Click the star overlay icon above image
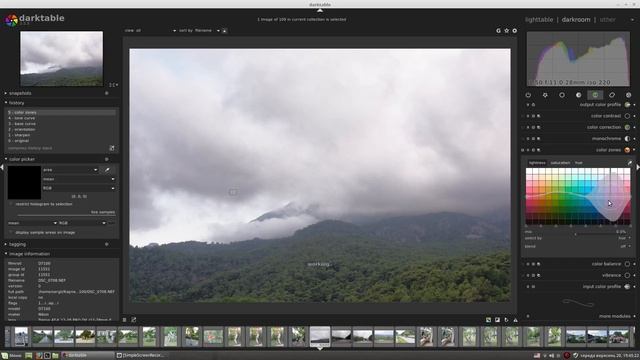The width and height of the screenshot is (640, 360). (507, 31)
